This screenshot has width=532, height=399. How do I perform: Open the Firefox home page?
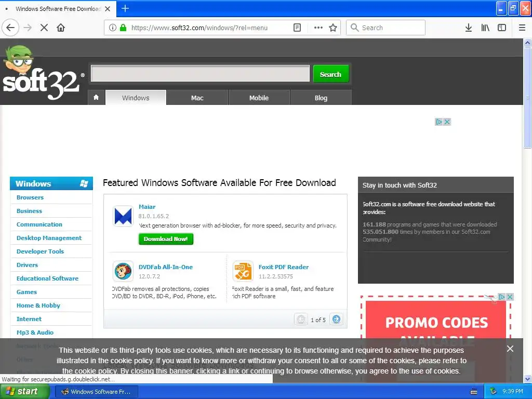tap(61, 28)
